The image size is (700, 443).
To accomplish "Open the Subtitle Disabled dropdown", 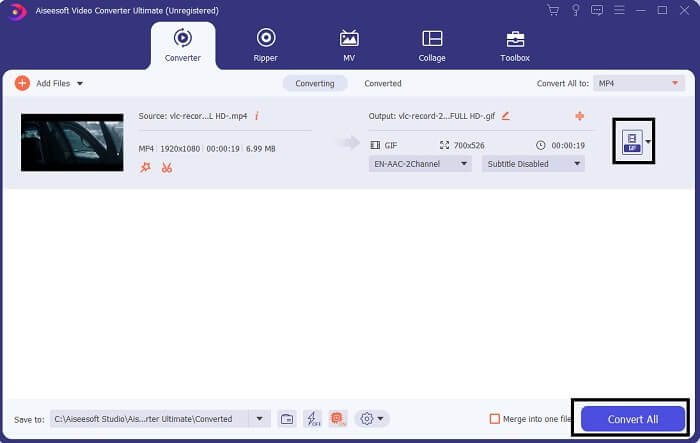I will (533, 164).
